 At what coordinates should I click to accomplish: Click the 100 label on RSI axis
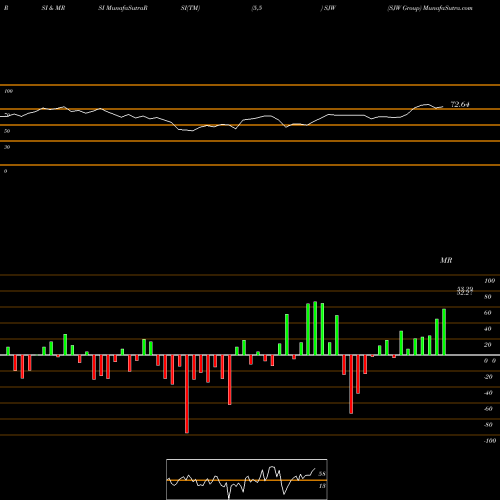point(8,91)
